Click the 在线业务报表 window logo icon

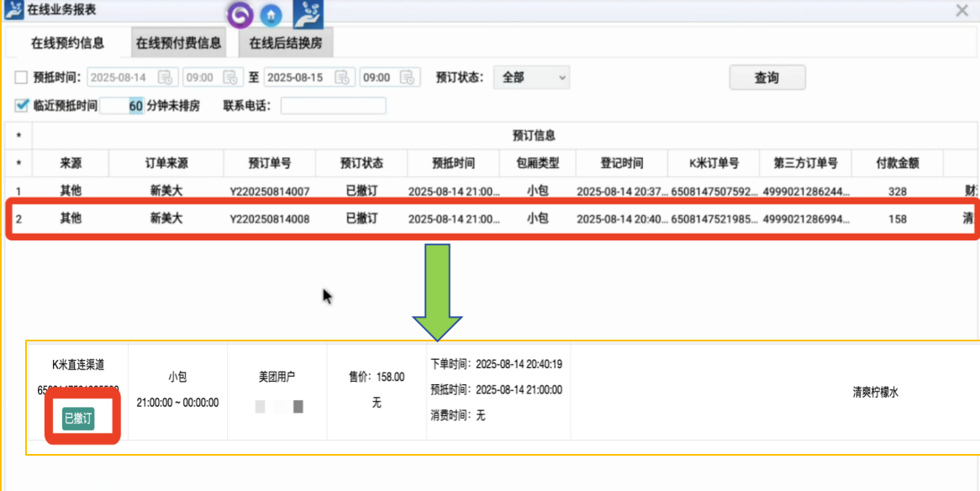13,10
